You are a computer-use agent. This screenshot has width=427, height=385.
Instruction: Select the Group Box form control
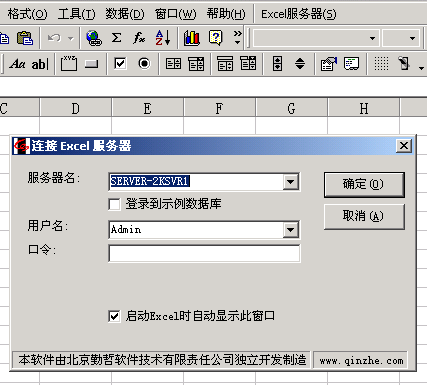(69, 63)
